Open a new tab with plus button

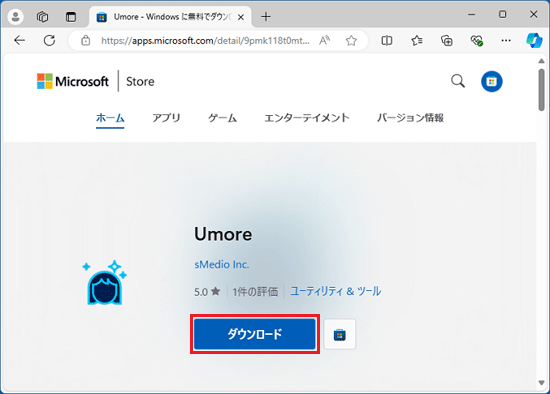[x=266, y=16]
